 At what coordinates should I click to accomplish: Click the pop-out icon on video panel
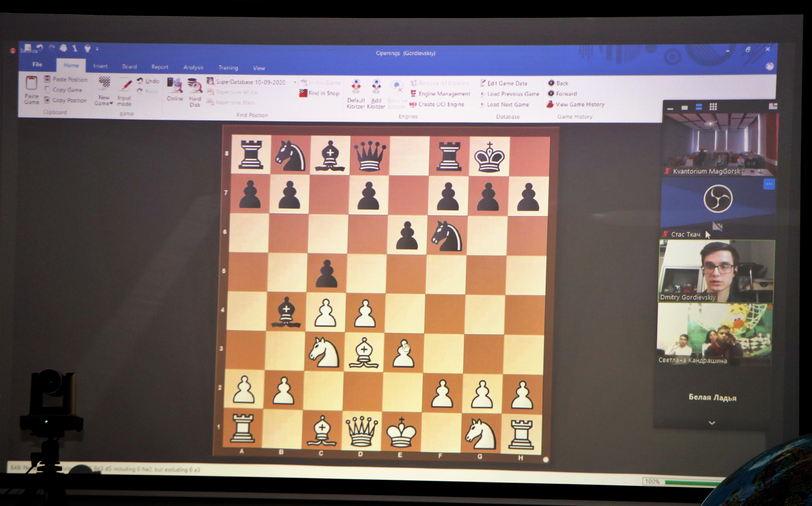point(773,106)
